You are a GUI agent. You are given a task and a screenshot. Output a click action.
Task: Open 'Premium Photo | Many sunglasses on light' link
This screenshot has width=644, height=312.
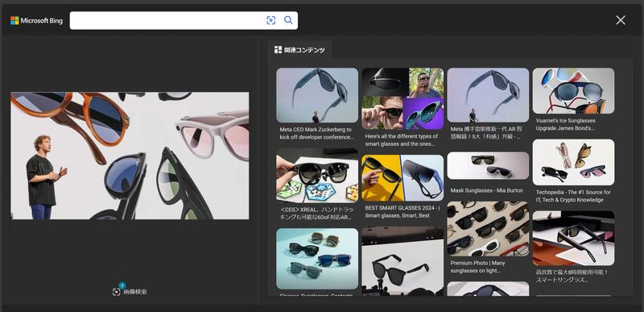click(477, 267)
